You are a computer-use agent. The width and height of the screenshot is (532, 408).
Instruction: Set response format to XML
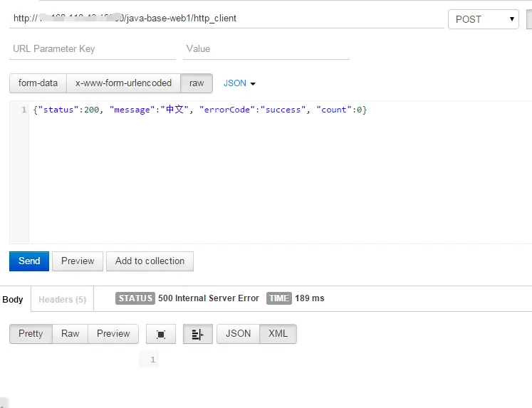tap(278, 334)
